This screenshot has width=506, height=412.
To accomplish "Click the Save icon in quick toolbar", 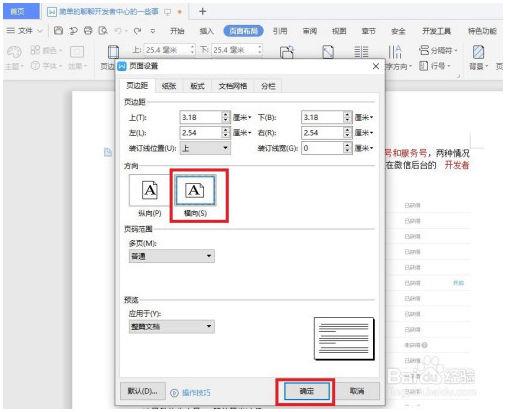I will (x=58, y=31).
